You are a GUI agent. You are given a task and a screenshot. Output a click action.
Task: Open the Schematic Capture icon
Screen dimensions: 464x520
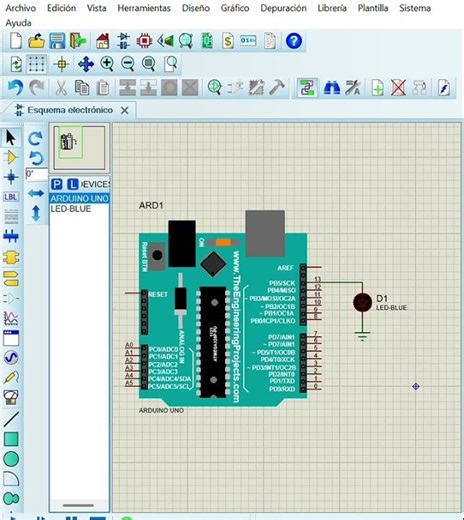123,41
